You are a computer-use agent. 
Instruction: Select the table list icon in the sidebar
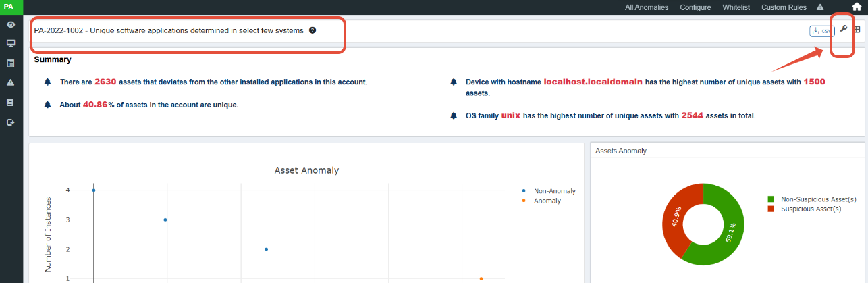coord(11,63)
